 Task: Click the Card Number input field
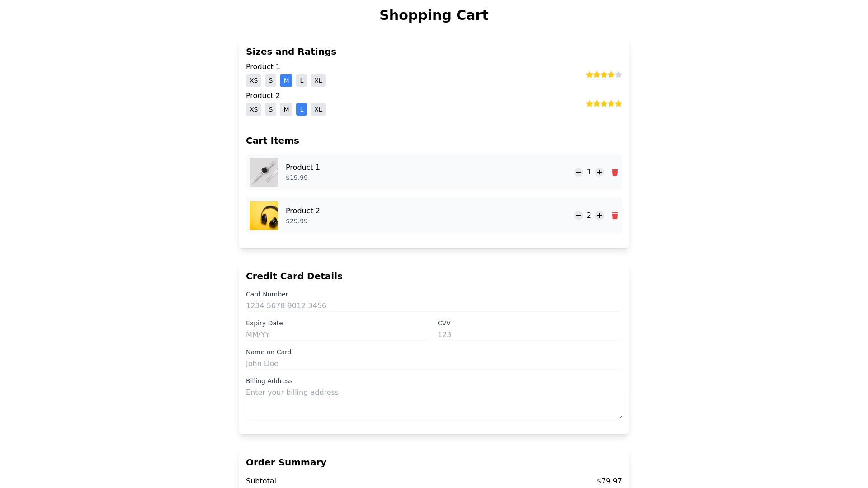pyautogui.click(x=434, y=306)
